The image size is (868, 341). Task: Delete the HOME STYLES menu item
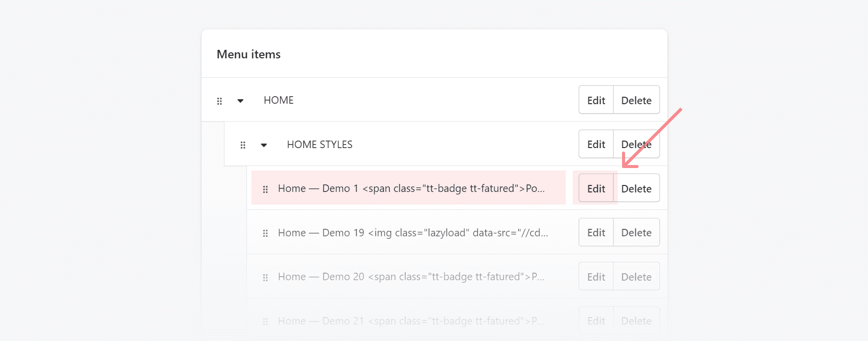tap(636, 145)
